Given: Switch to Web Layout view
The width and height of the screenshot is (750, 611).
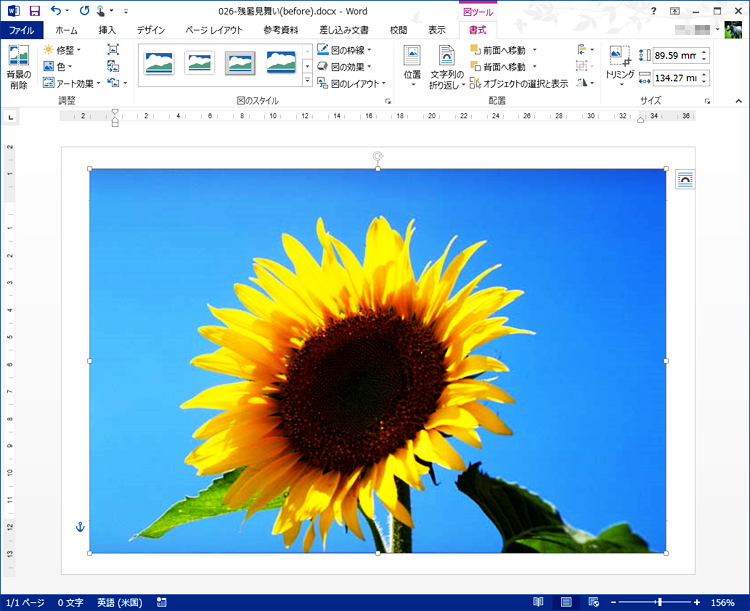Looking at the screenshot, I should [x=594, y=602].
